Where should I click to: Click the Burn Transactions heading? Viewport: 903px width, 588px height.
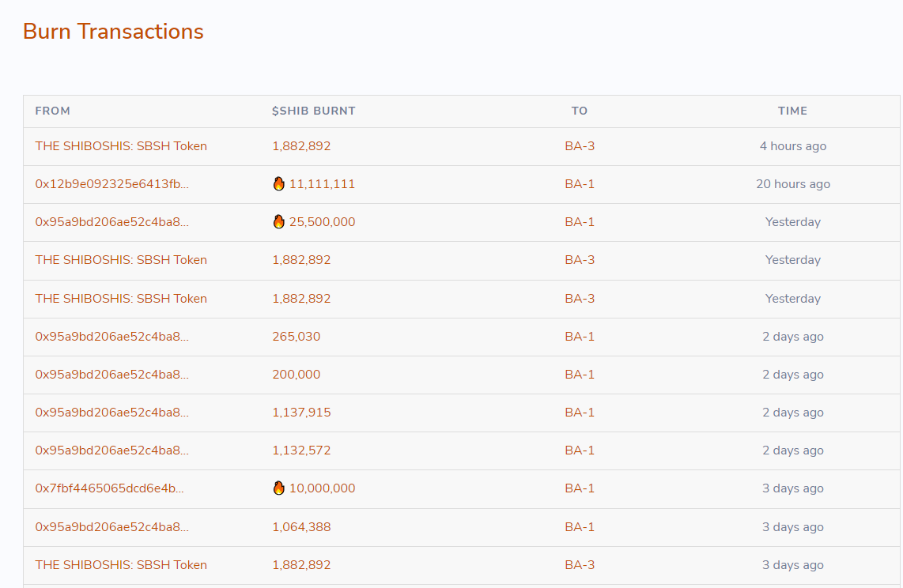point(113,32)
